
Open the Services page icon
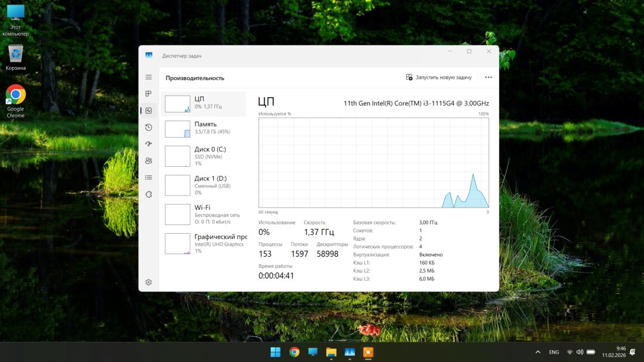(148, 195)
